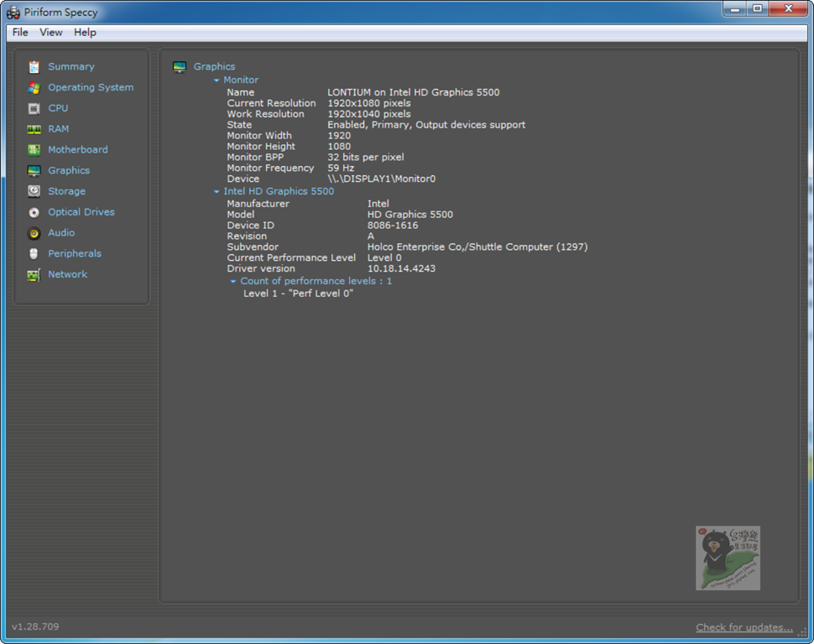The image size is (814, 644).
Task: Minimize the Speccy window
Action: pyautogui.click(x=734, y=9)
